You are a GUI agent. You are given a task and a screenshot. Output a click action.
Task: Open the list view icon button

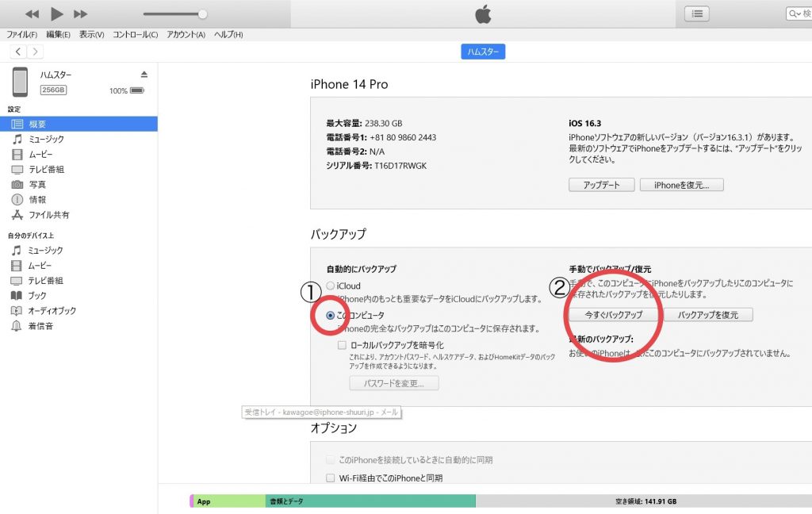coord(696,14)
